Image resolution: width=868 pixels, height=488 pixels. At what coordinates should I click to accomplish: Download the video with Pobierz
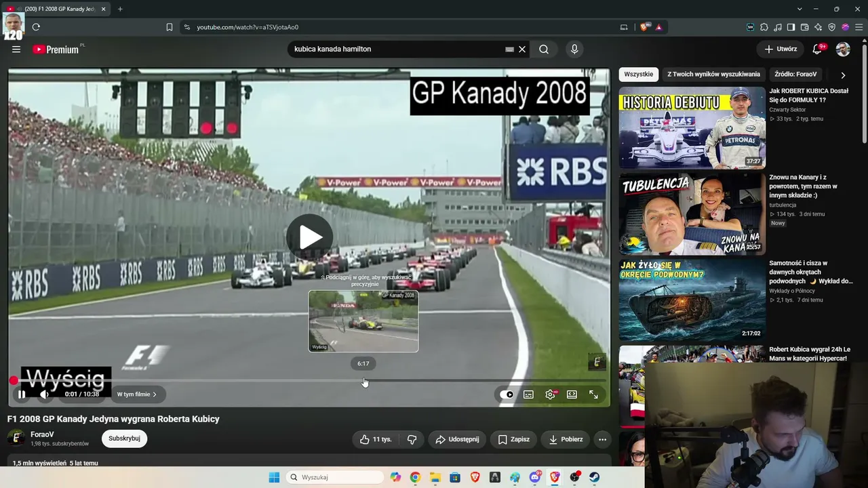(x=566, y=439)
